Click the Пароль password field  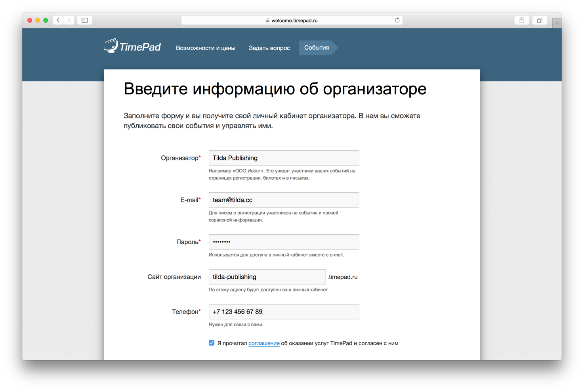283,242
